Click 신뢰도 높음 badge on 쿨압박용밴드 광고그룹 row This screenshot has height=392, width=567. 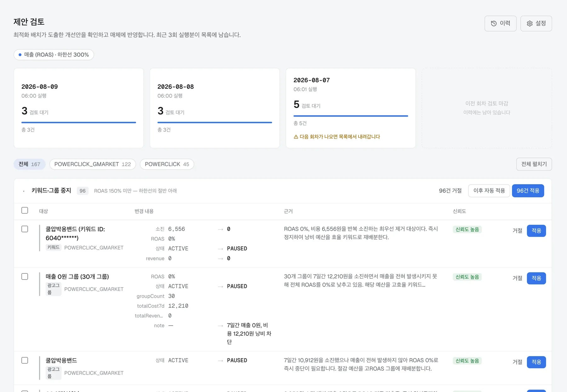[x=467, y=361]
